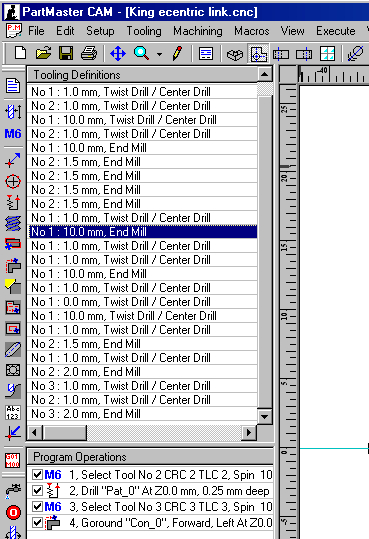Open the zoom tool dropdown arrow
Image resolution: width=369 pixels, height=539 pixels.
tap(159, 54)
